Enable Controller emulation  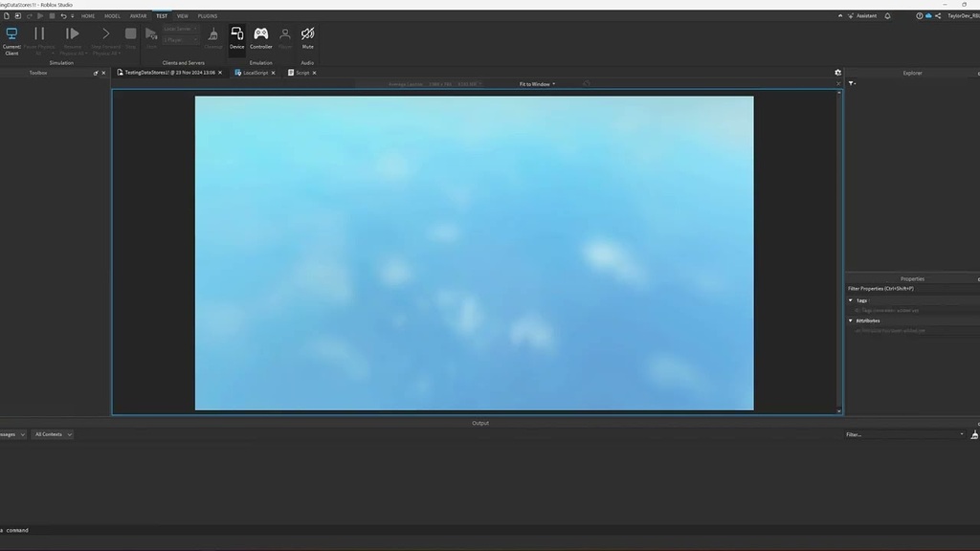261,33
